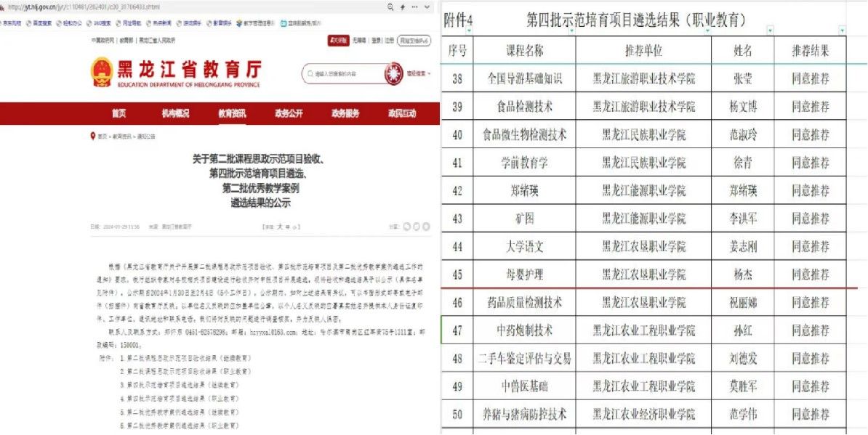Expand the 高级搜索 dropdown

(419, 73)
